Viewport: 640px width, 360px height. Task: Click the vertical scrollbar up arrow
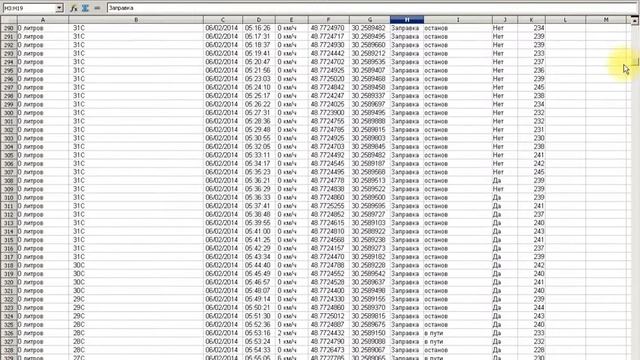coord(634,20)
